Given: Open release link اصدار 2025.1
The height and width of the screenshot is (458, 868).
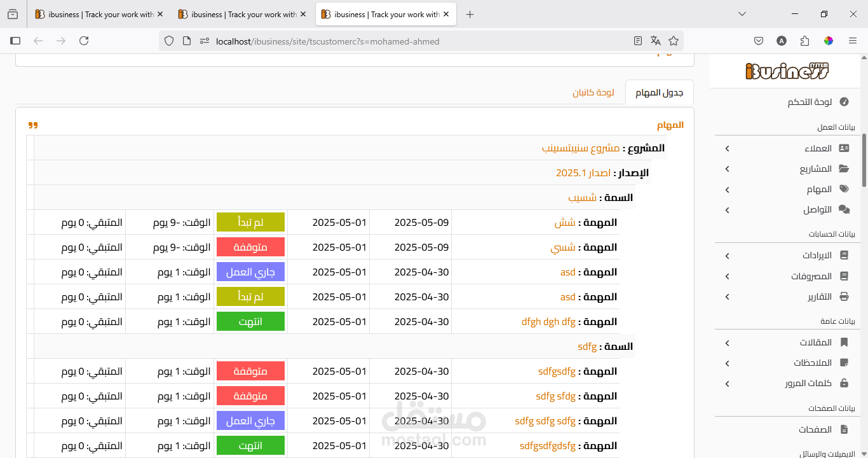Looking at the screenshot, I should tap(583, 173).
